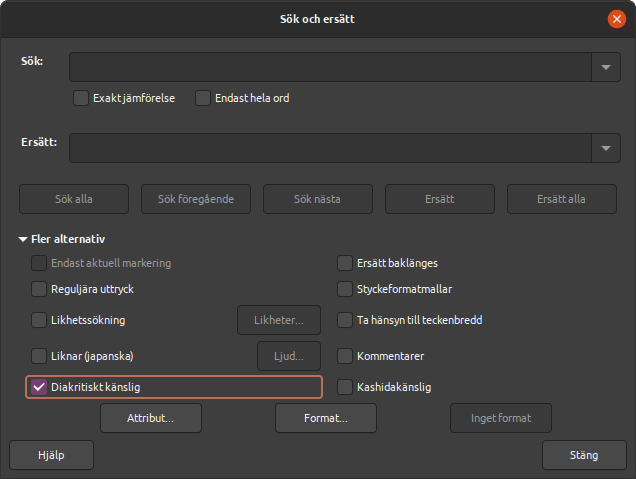Enable the Likhetssökning checkbox
This screenshot has width=636, height=479.
tap(39, 320)
